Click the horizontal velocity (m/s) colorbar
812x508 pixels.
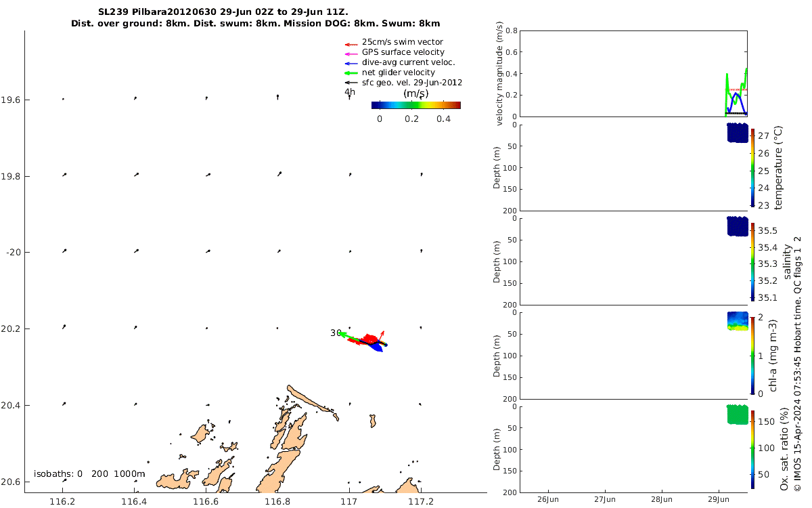[416, 105]
